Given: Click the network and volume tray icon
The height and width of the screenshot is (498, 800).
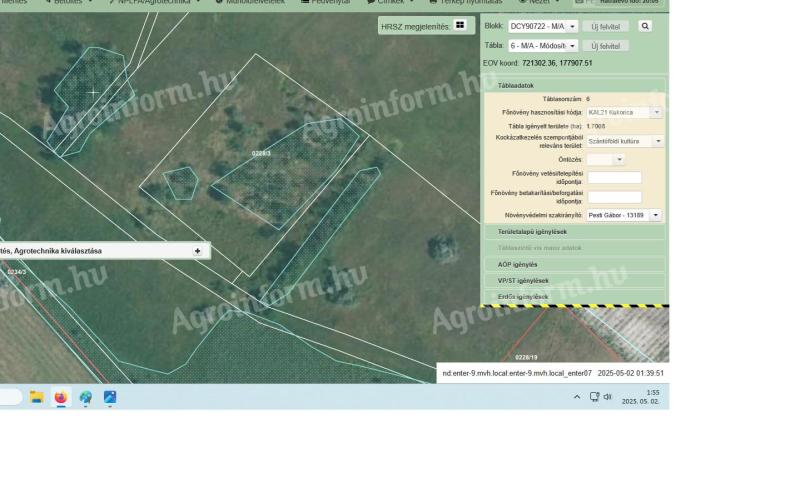Looking at the screenshot, I should click(600, 397).
